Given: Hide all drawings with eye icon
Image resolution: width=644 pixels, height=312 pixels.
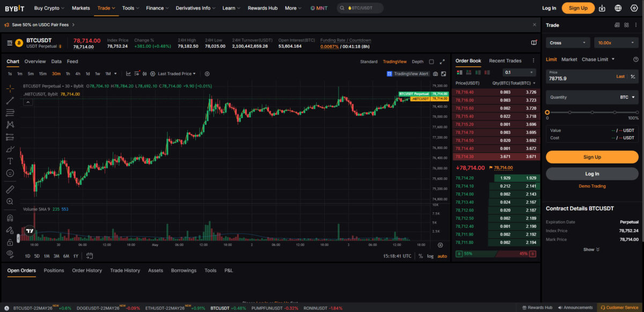Looking at the screenshot, I should tap(10, 254).
